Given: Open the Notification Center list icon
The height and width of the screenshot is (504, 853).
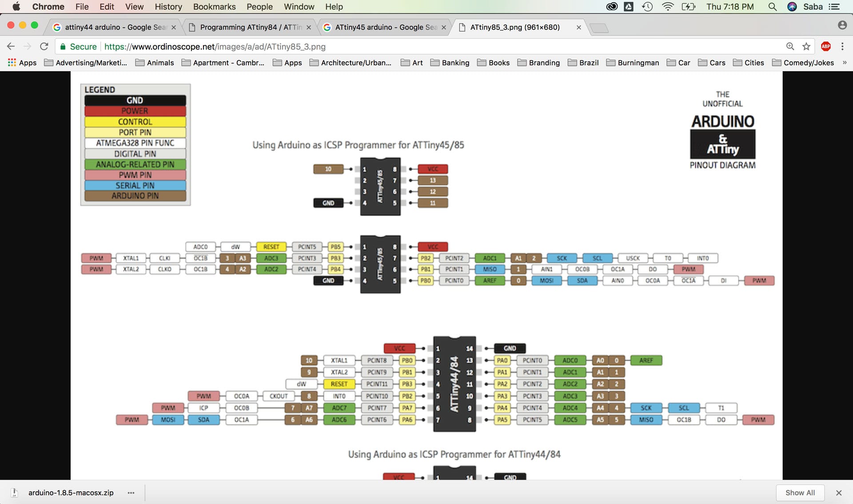Looking at the screenshot, I should point(834,7).
